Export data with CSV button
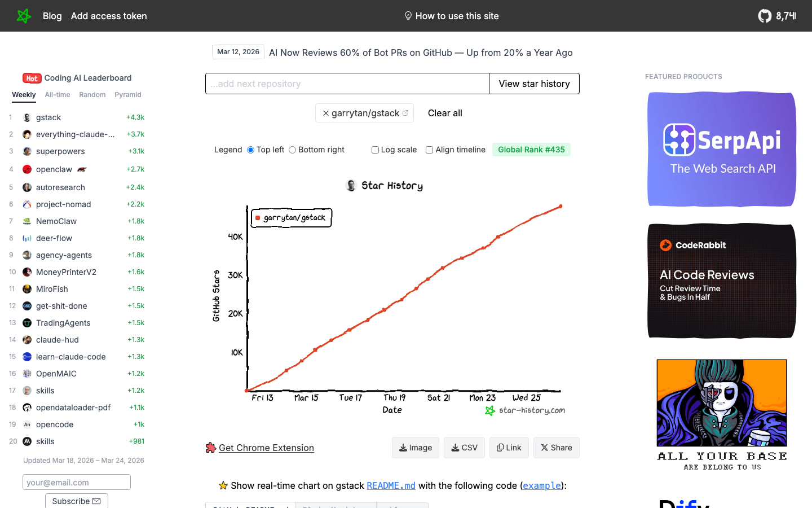 tap(464, 448)
